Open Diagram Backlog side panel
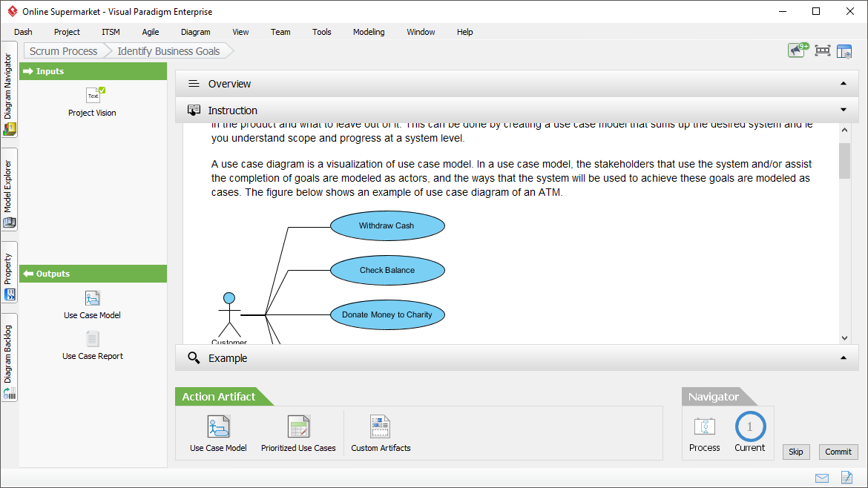The image size is (868, 488). [10, 357]
